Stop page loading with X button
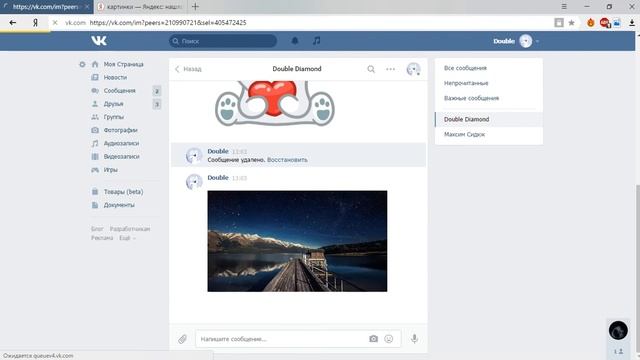Image resolution: width=640 pixels, height=360 pixels. pos(55,23)
